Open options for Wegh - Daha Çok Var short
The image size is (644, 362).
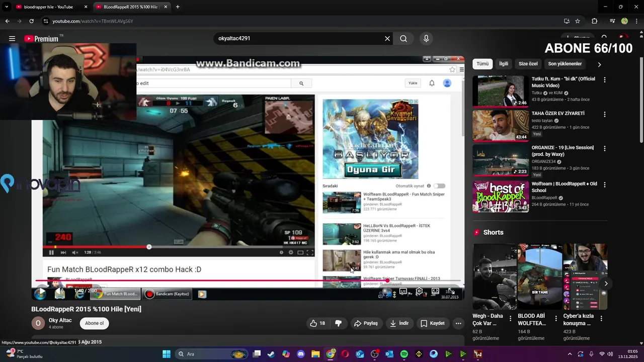511,318
